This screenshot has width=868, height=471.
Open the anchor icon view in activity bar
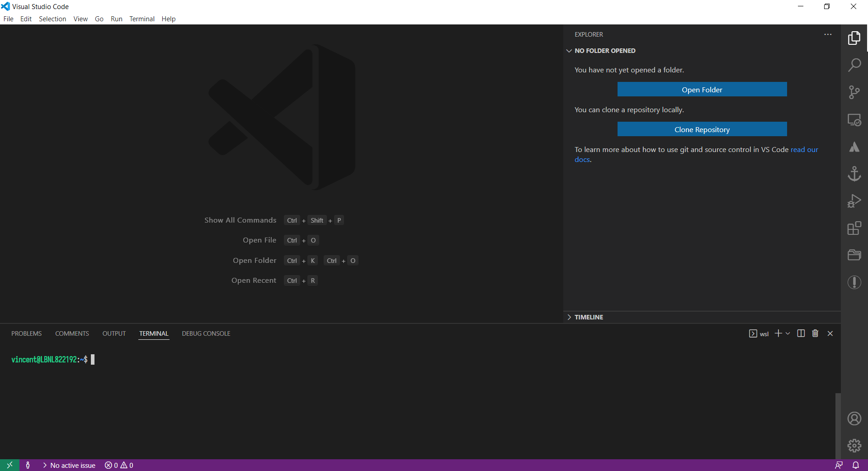coord(854,174)
